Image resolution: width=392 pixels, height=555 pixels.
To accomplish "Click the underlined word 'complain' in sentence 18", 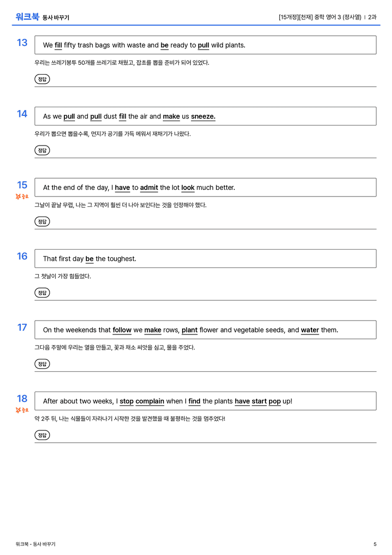I will pos(150,401).
